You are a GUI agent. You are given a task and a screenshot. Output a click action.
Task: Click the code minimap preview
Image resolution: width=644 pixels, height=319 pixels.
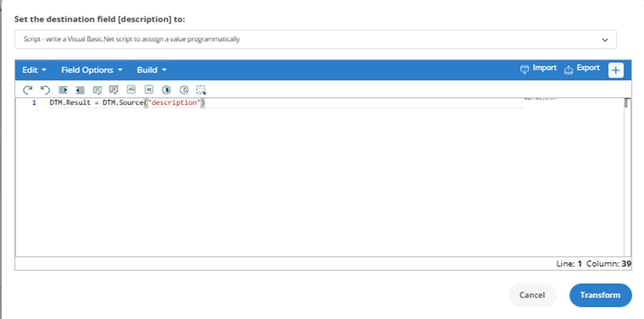541,99
